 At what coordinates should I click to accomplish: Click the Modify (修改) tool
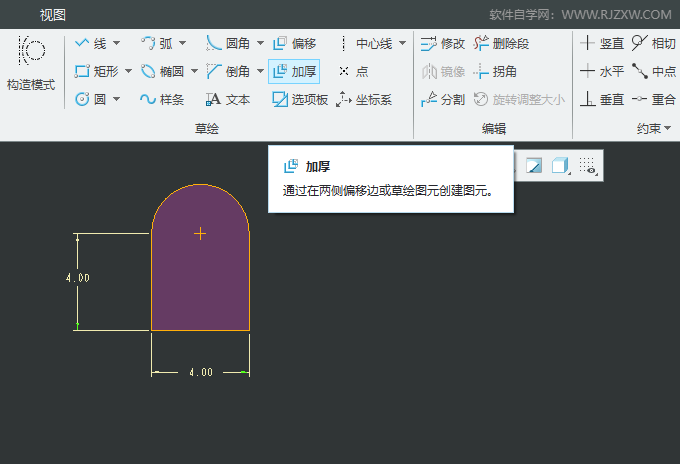[443, 43]
